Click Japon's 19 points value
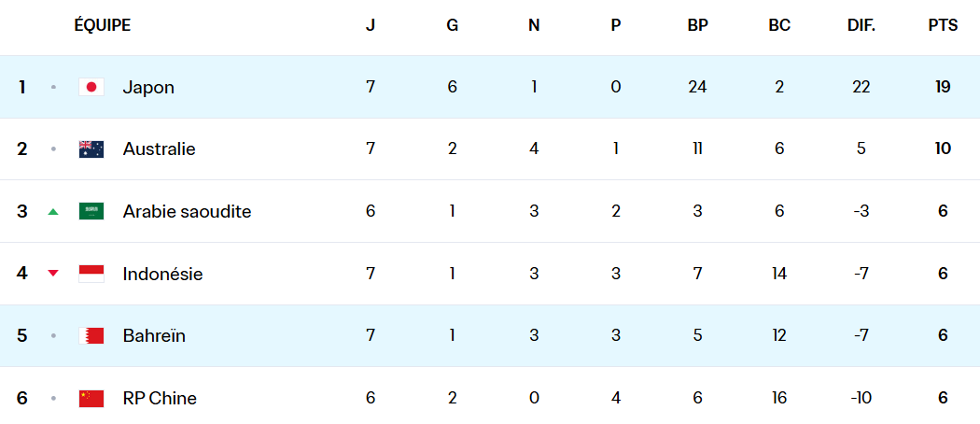 tap(943, 87)
